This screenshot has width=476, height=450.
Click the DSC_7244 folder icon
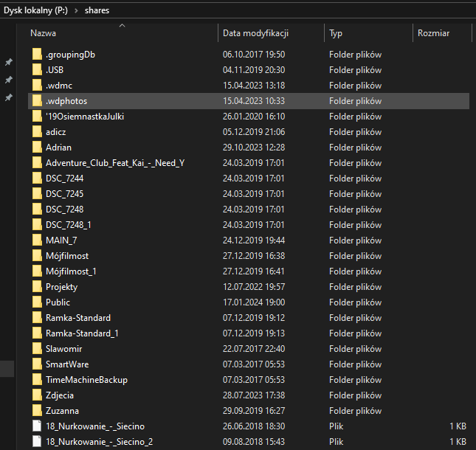click(37, 178)
